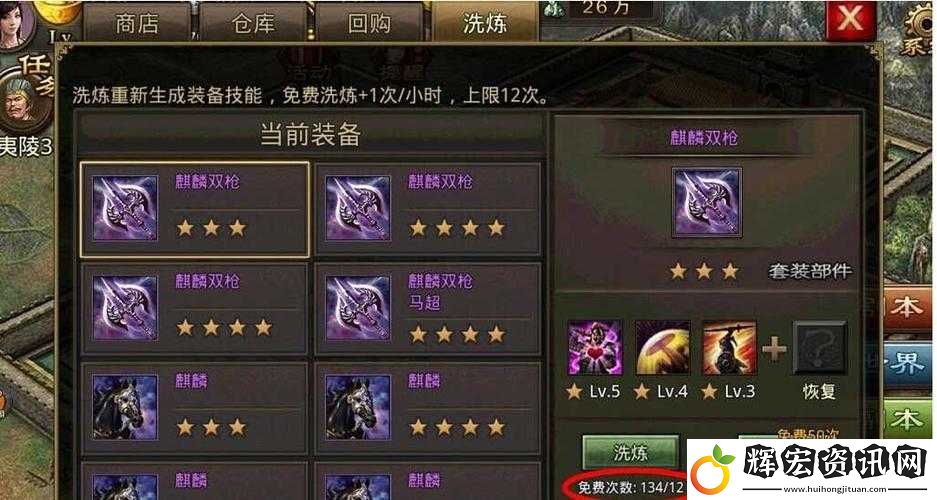Viewport: 937px width, 500px height.
Task: Click the green 洗炼 button
Action: [x=630, y=452]
